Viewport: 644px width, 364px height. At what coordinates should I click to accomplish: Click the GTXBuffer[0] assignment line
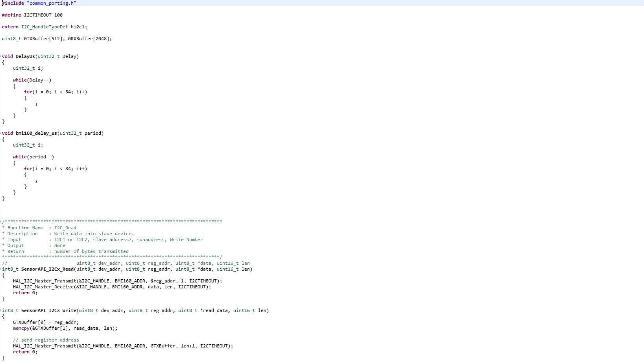tap(46, 322)
